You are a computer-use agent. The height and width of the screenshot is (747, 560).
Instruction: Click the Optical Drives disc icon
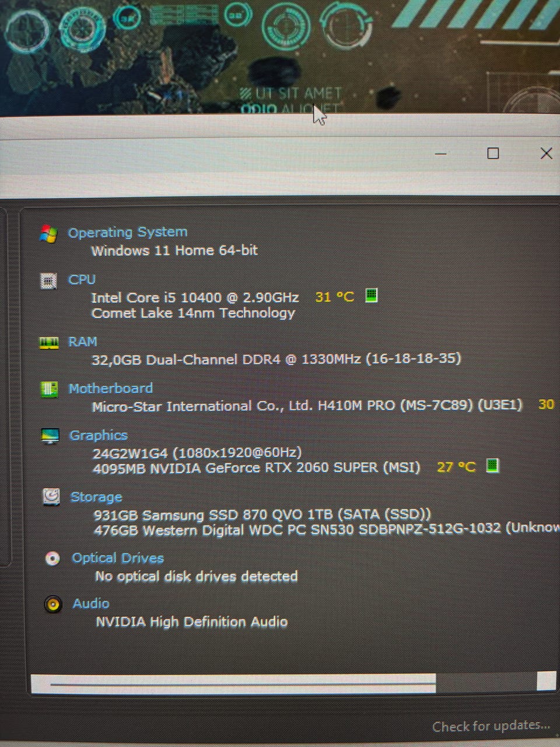pos(52,558)
